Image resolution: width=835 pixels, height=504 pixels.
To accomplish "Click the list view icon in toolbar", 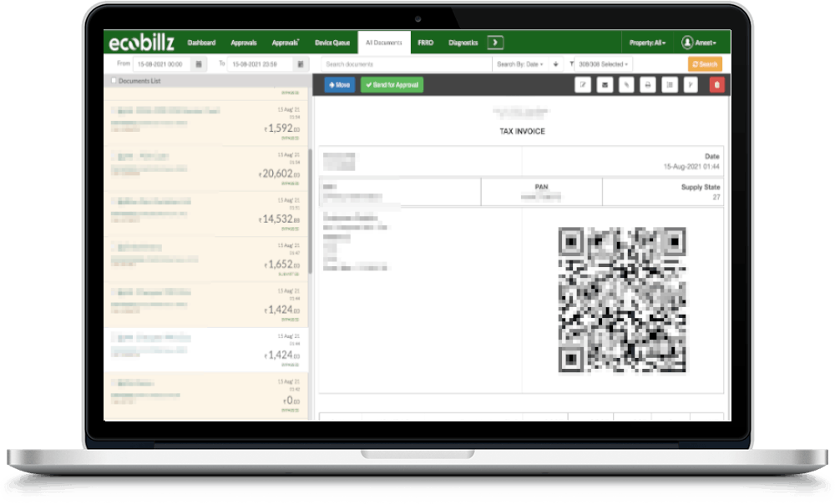I will (670, 84).
